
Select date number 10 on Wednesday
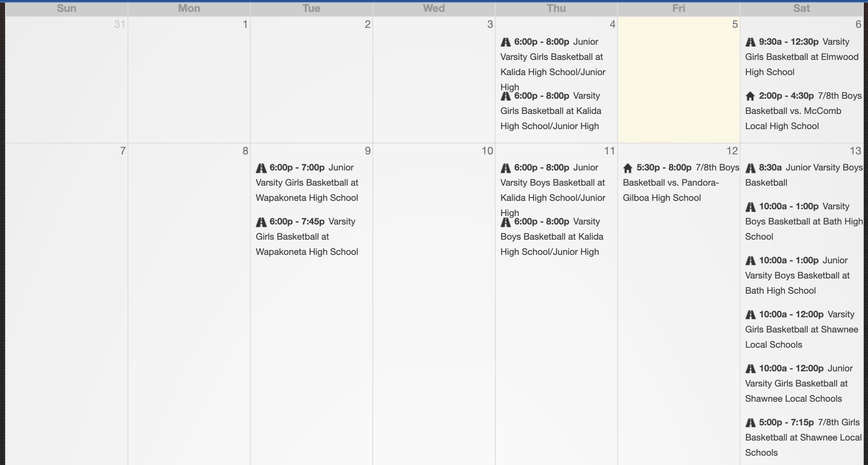[x=488, y=151]
